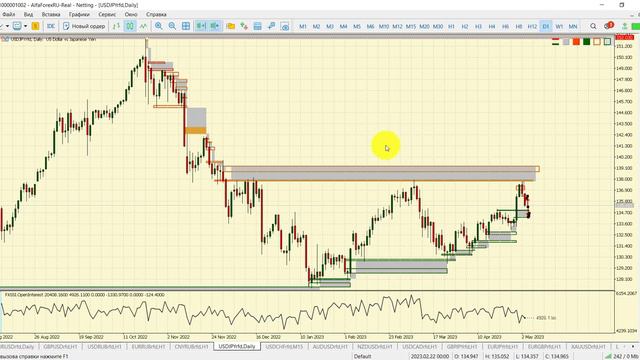Image resolution: width=640 pixels, height=360 pixels.
Task: Switch to GBPUSDrfd,H1 chart tab
Action: [x=60, y=347]
